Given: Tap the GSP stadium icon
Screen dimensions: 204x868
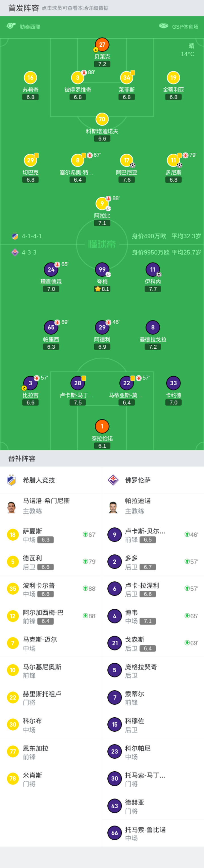Looking at the screenshot, I should point(163,26).
